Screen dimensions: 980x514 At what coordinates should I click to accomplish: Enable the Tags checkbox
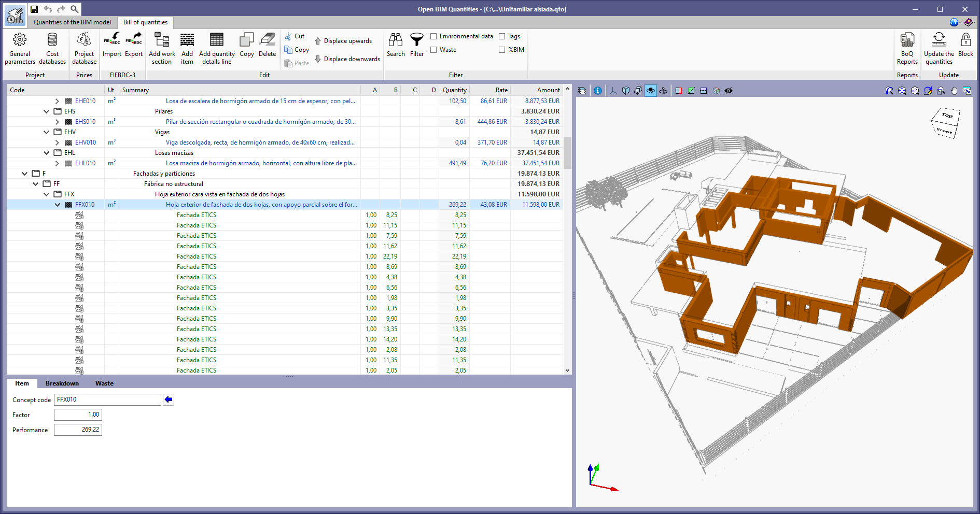tap(502, 36)
